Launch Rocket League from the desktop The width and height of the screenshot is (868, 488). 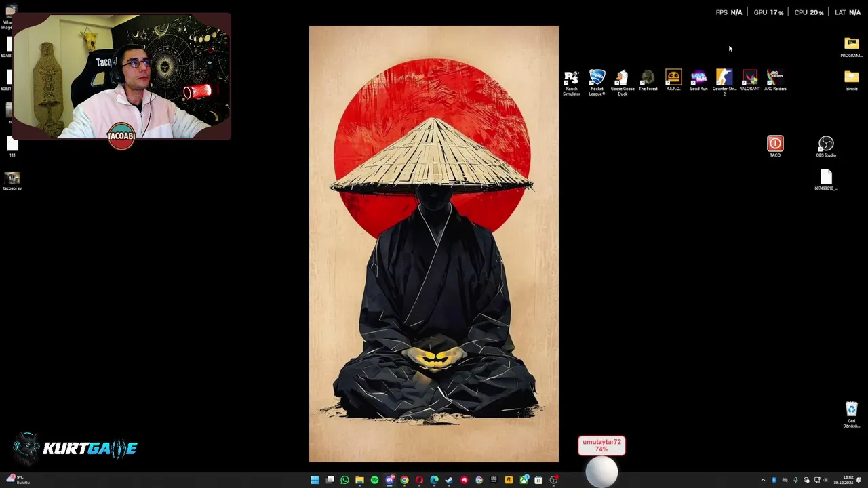pyautogui.click(x=597, y=81)
